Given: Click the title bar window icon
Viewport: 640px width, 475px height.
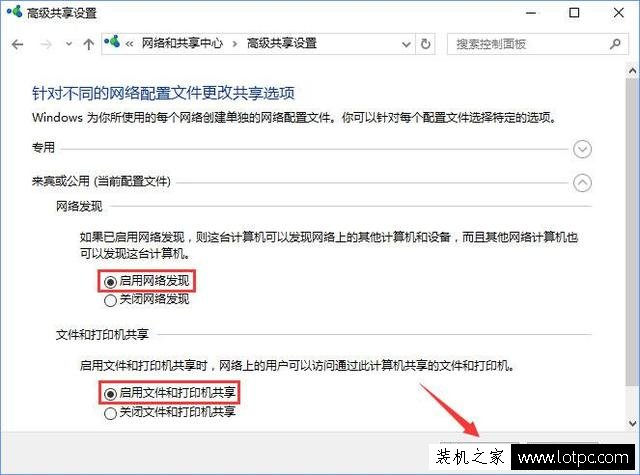Looking at the screenshot, I should click(x=14, y=11).
